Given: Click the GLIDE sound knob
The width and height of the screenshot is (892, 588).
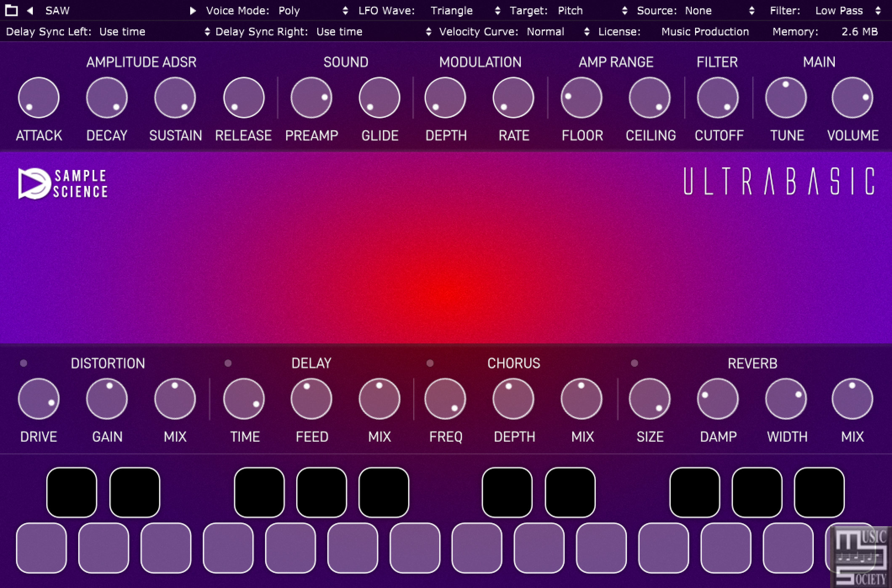Looking at the screenshot, I should (x=380, y=98).
